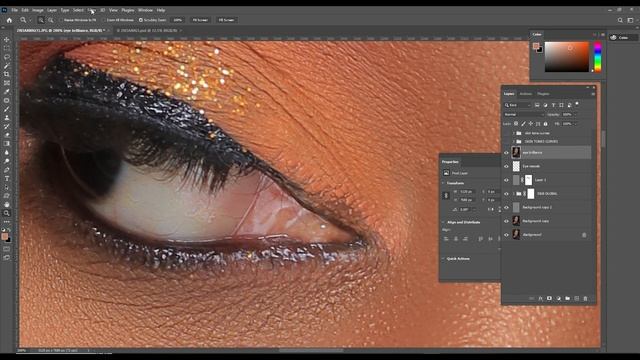640x360 pixels.
Task: Click the lock all attributes icon
Action: (545, 124)
